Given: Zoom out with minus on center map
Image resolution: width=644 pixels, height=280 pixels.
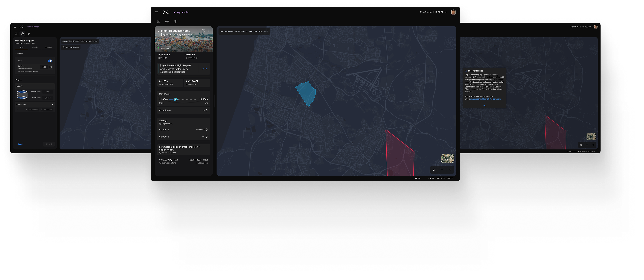Looking at the screenshot, I should [x=442, y=170].
